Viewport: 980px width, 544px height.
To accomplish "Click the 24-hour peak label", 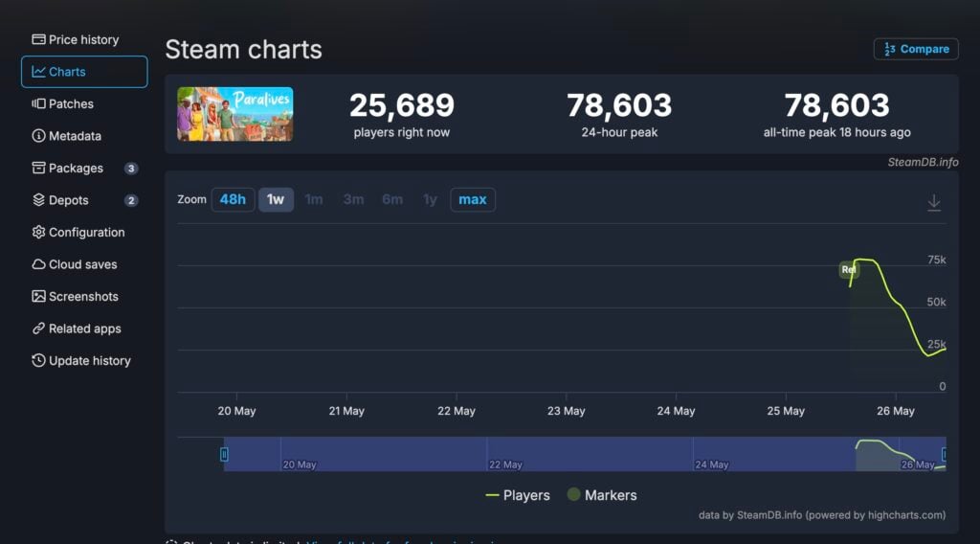I will pyautogui.click(x=619, y=132).
